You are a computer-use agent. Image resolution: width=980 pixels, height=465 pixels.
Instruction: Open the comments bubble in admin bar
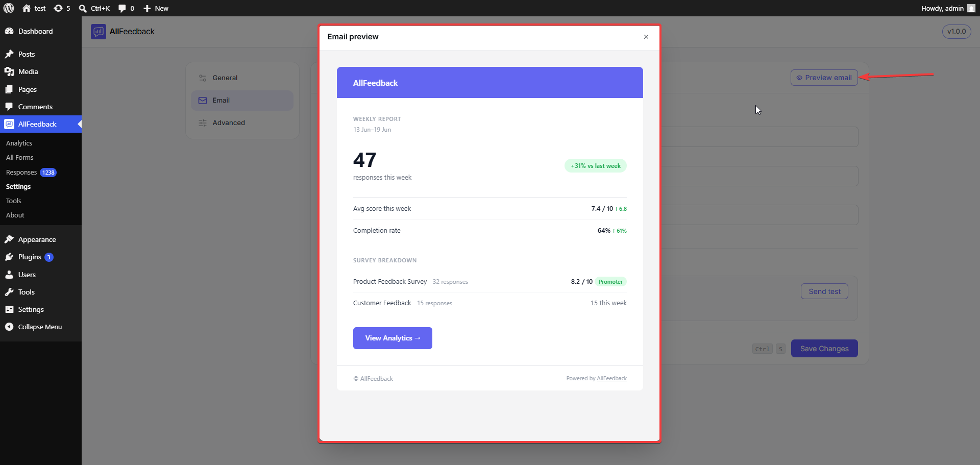(122, 8)
